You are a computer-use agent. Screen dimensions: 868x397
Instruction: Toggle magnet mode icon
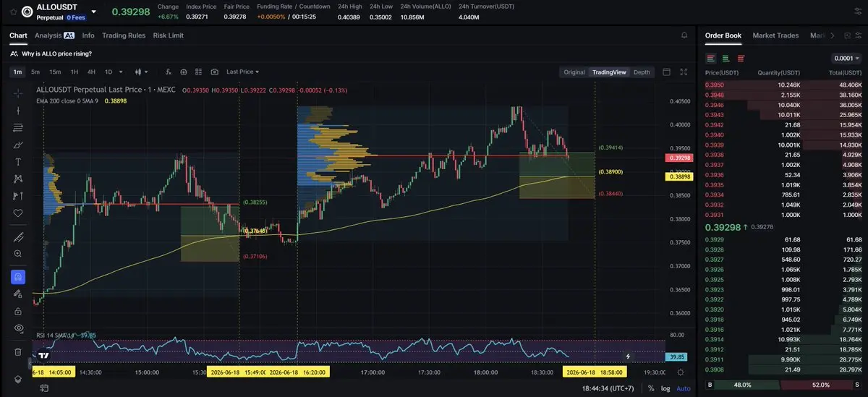pyautogui.click(x=18, y=276)
